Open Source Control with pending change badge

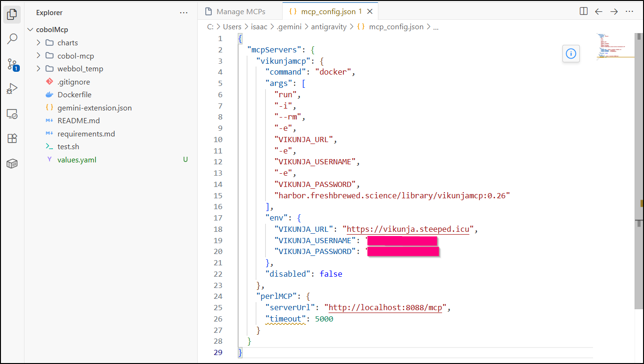[12, 64]
